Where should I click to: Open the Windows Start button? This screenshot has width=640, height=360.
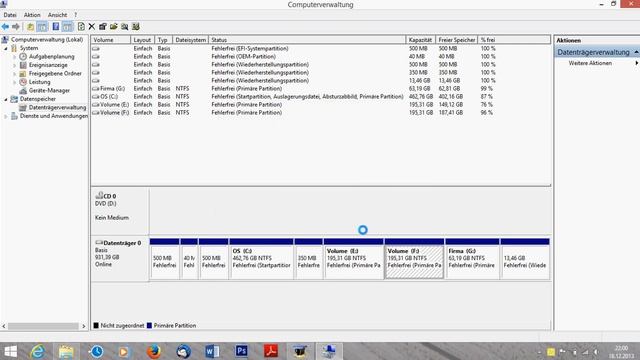[10, 351]
